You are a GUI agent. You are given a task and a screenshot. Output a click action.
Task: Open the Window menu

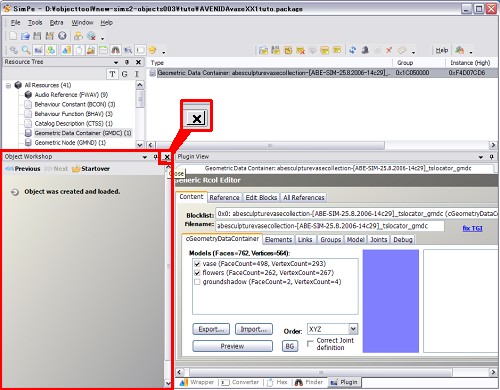[82, 23]
